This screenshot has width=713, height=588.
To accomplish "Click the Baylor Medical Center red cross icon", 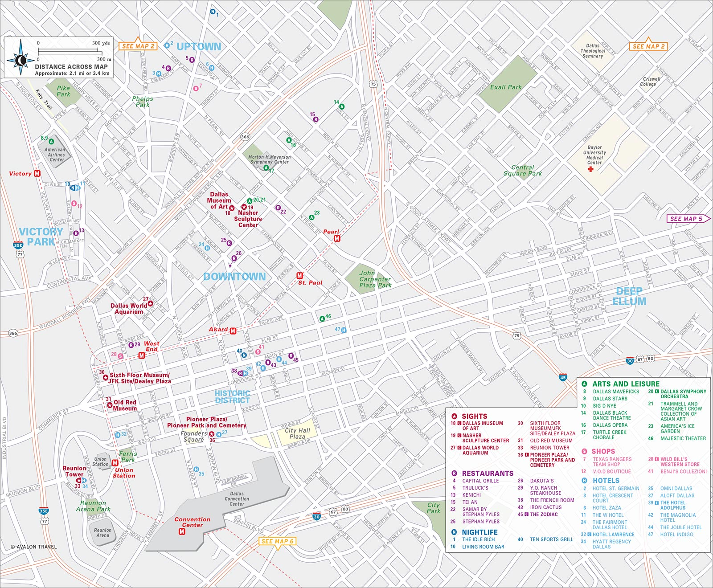I will click(590, 169).
